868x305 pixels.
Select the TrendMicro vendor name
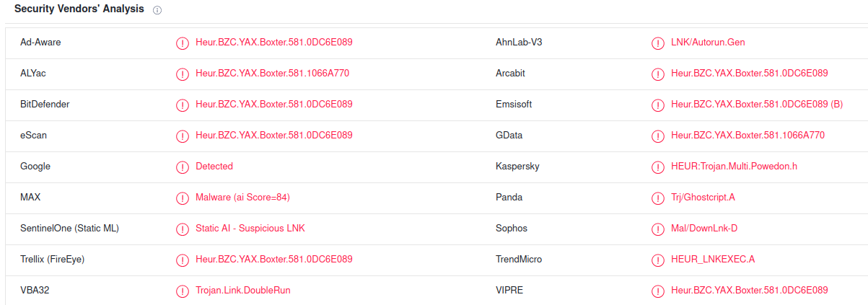pyautogui.click(x=519, y=259)
